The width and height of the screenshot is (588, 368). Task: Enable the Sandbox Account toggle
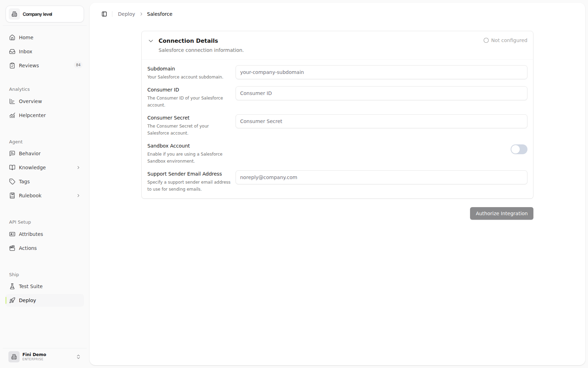pos(519,149)
